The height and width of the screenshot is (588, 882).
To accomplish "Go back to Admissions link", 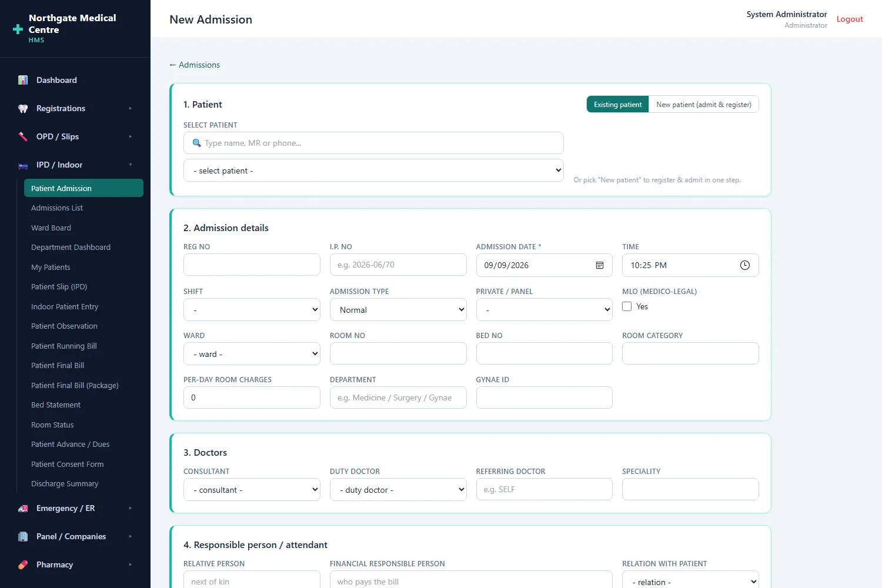I will [195, 65].
